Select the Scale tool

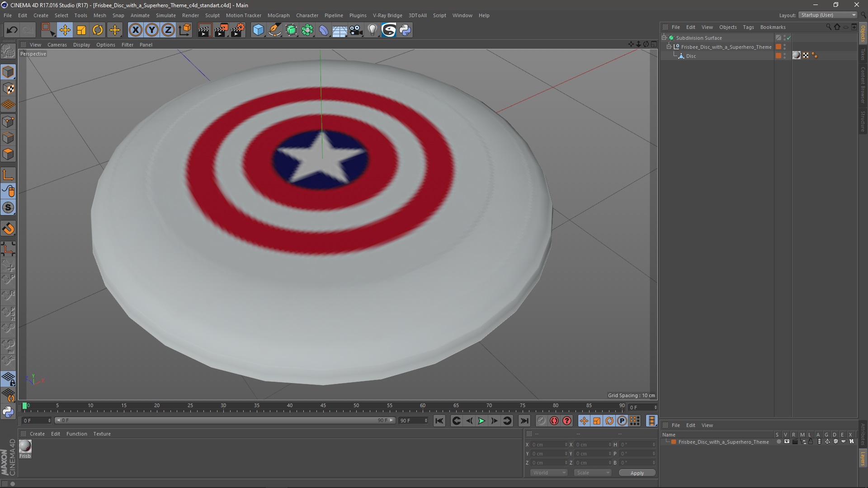click(81, 30)
